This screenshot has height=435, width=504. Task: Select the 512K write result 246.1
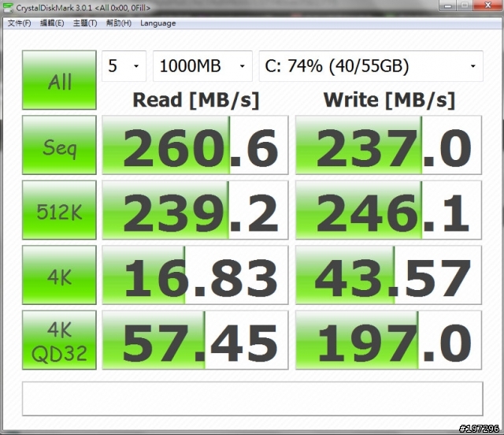click(388, 210)
